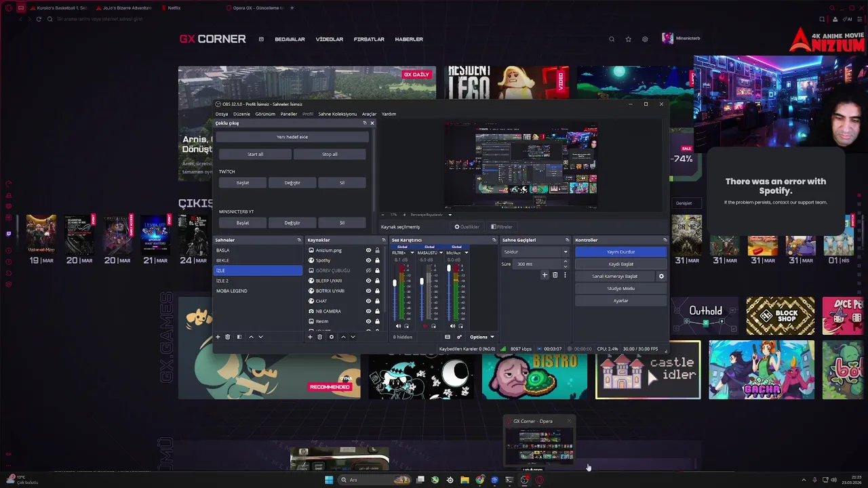Remove scene transition trash icon

pos(555,274)
